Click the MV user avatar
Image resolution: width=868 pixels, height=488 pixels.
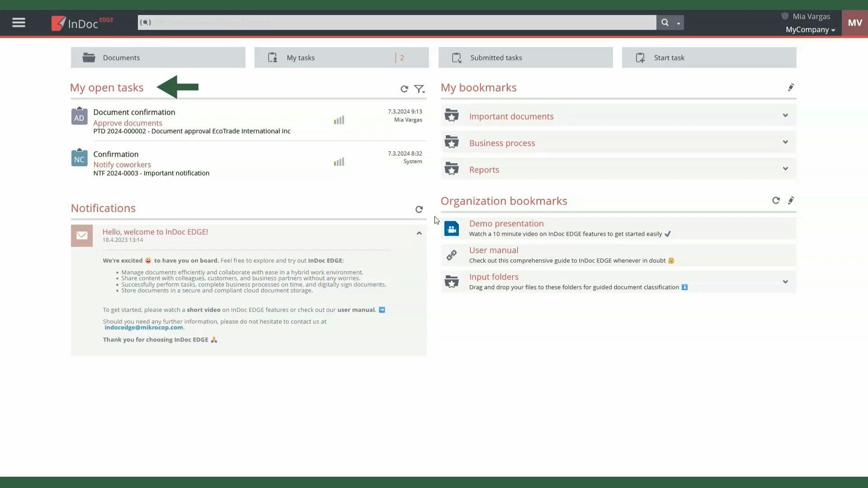click(x=854, y=23)
